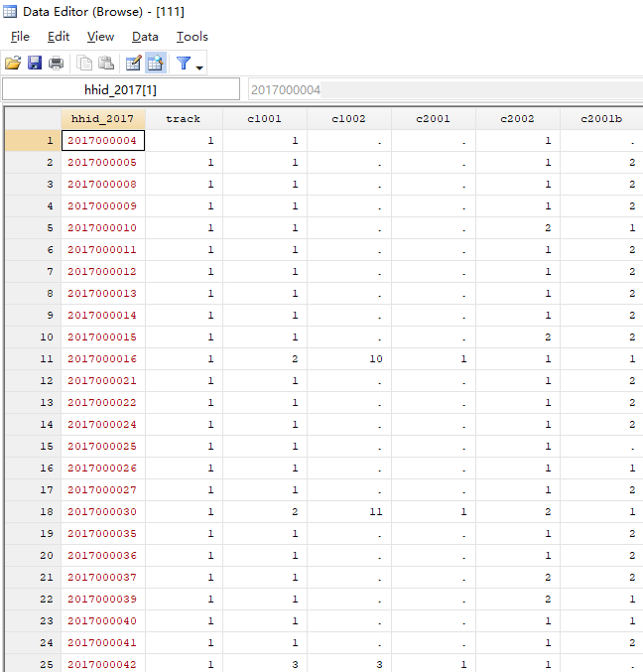Open the File menu
This screenshot has width=643, height=672.
[20, 37]
